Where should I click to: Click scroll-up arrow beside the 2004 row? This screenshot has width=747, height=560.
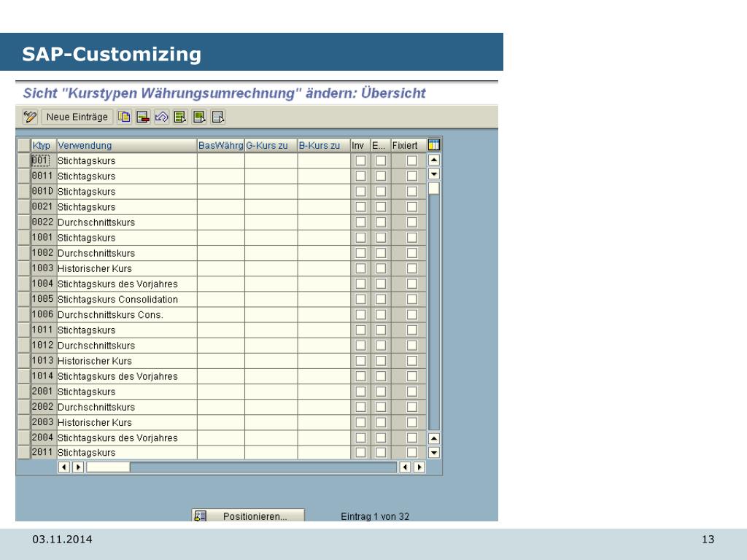[434, 438]
